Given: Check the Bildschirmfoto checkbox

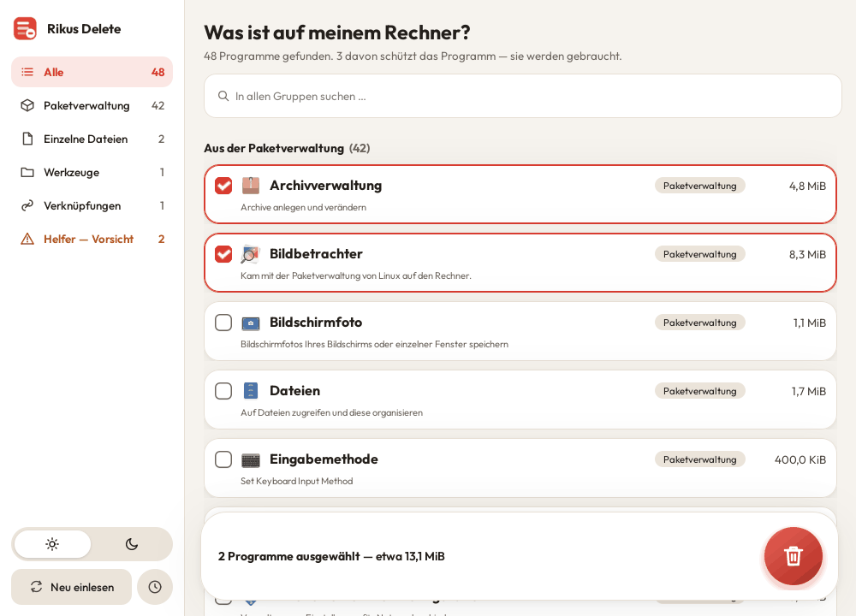Looking at the screenshot, I should 223,323.
